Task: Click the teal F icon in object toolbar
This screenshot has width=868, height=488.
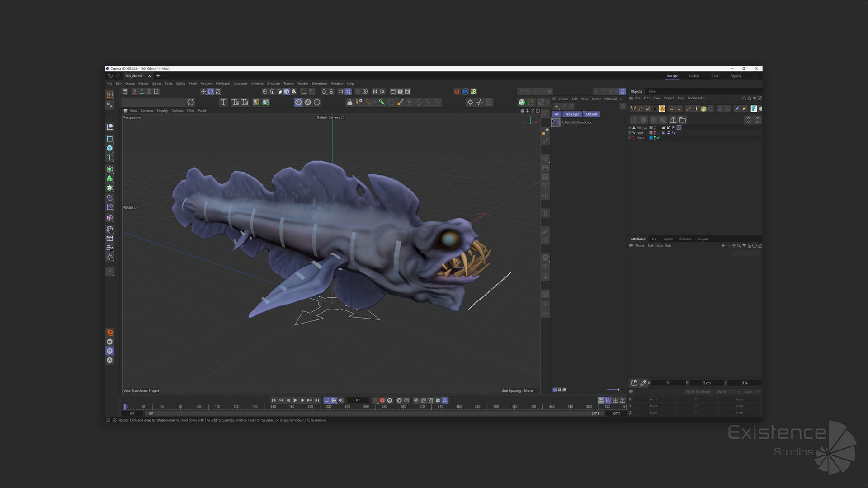Action: pyautogui.click(x=754, y=109)
